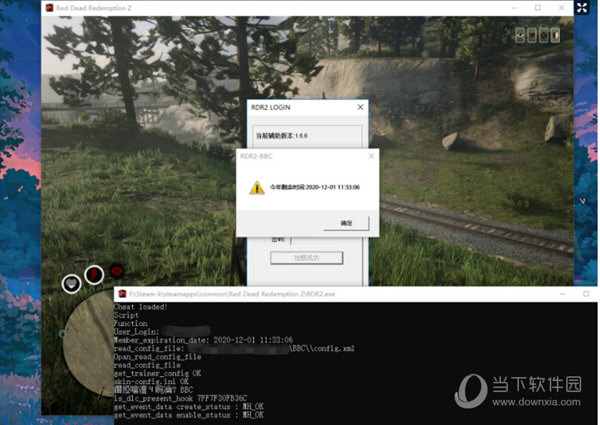Close the RDR2 LOGIN window

click(360, 107)
